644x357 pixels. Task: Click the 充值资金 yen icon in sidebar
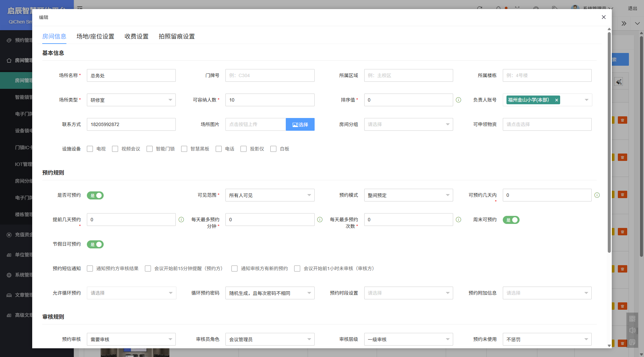[9, 235]
